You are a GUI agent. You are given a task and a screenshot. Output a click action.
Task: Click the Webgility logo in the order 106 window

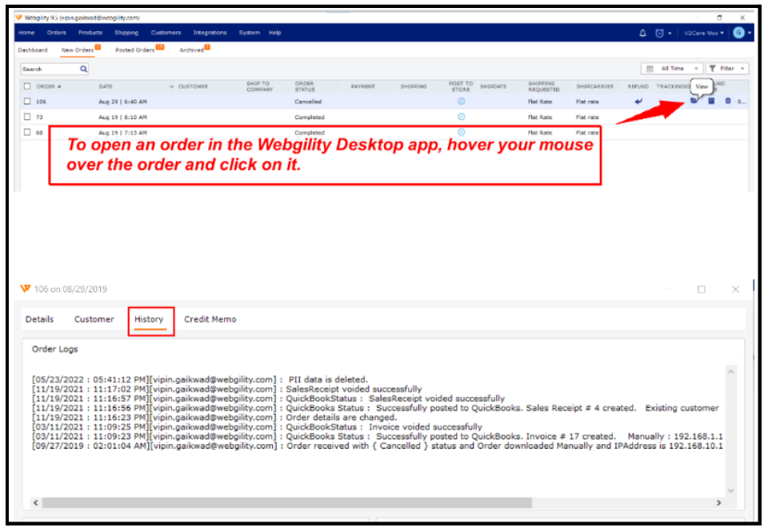[x=26, y=289]
